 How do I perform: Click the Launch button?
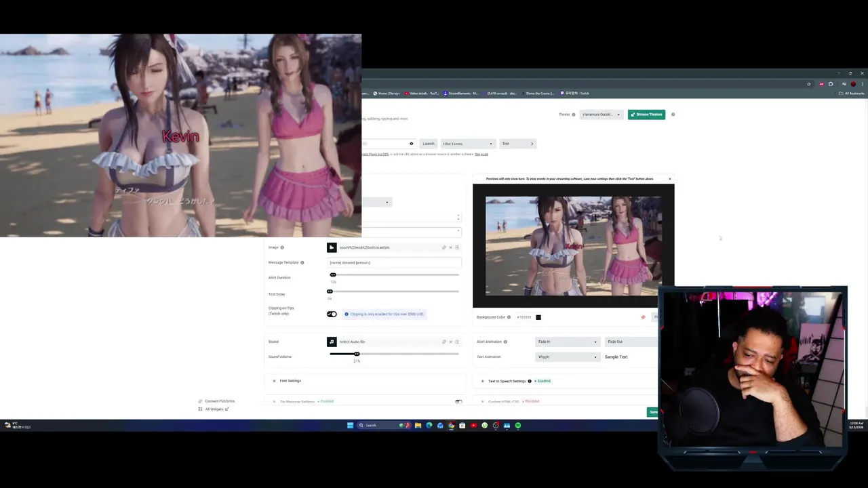click(429, 144)
